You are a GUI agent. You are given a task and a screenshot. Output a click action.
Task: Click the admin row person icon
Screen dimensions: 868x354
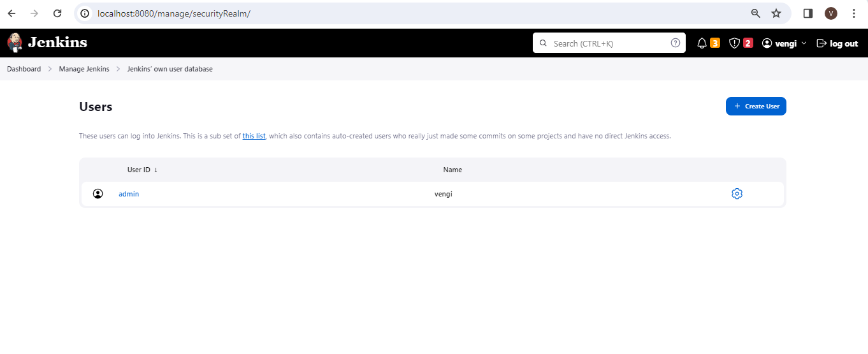coord(98,194)
